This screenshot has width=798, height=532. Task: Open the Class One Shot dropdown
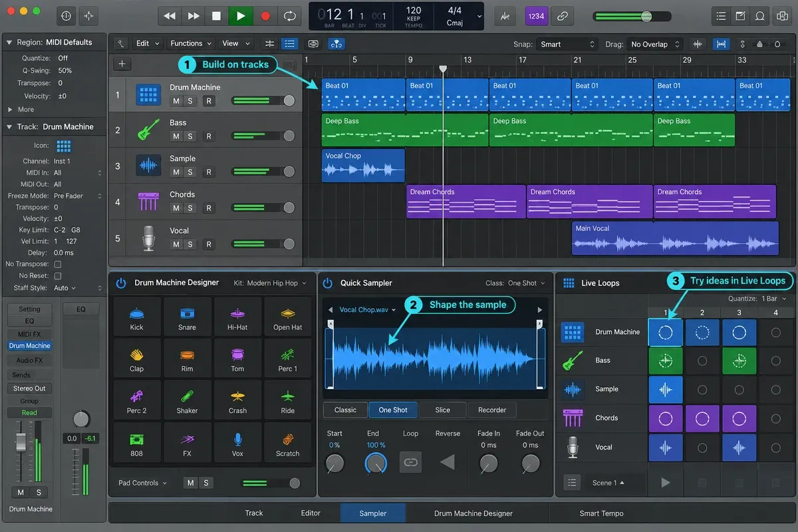516,283
